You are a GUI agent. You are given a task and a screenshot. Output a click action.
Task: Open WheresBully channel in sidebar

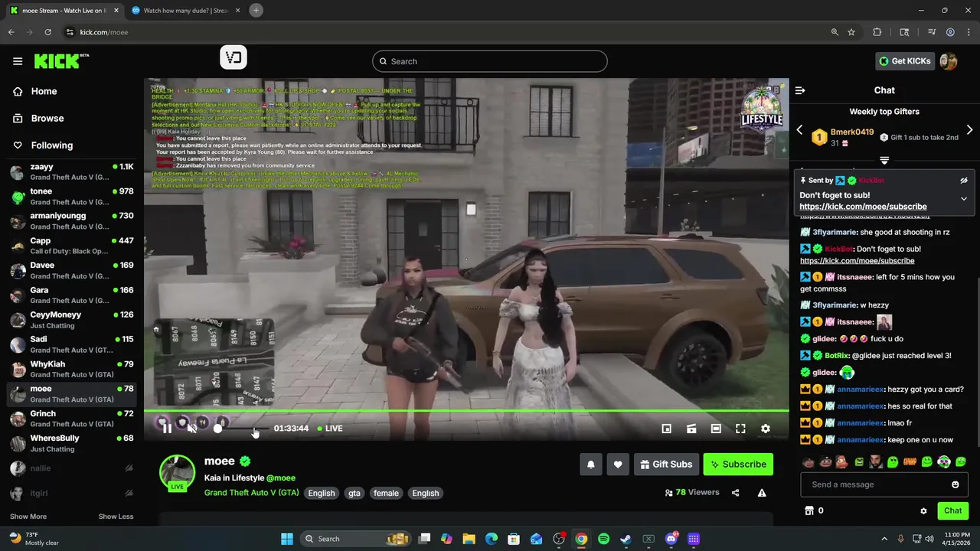click(x=72, y=444)
